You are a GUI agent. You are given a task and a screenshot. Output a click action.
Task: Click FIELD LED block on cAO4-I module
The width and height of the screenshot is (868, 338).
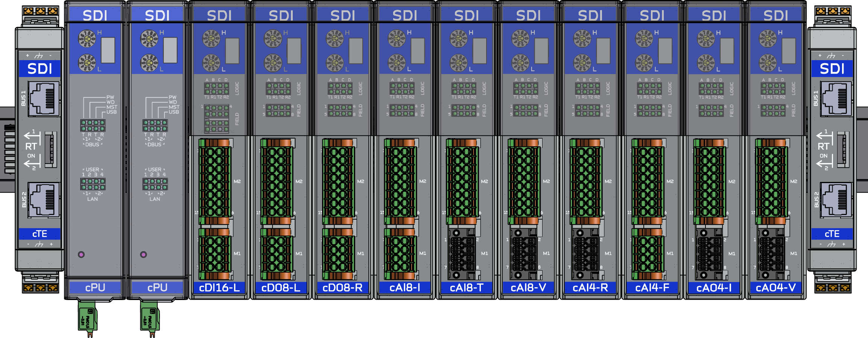[x=711, y=111]
